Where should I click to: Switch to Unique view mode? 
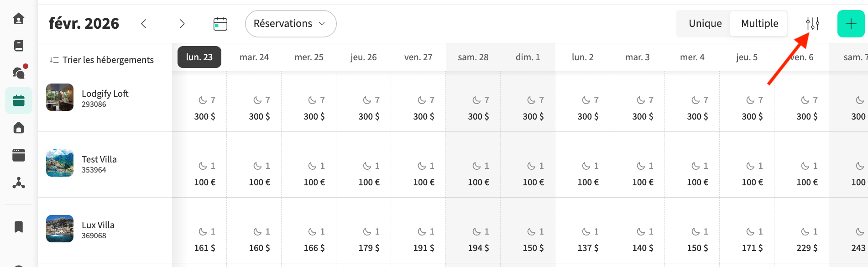[705, 24]
